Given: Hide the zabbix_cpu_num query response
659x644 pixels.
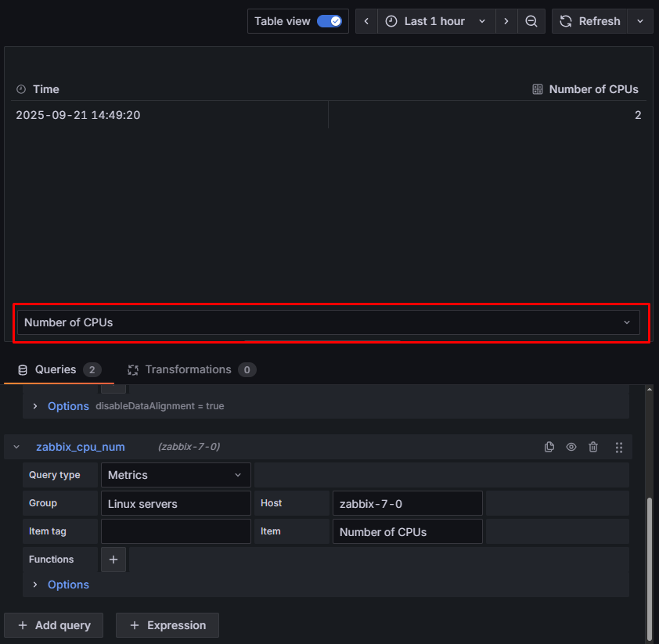Looking at the screenshot, I should pyautogui.click(x=571, y=447).
